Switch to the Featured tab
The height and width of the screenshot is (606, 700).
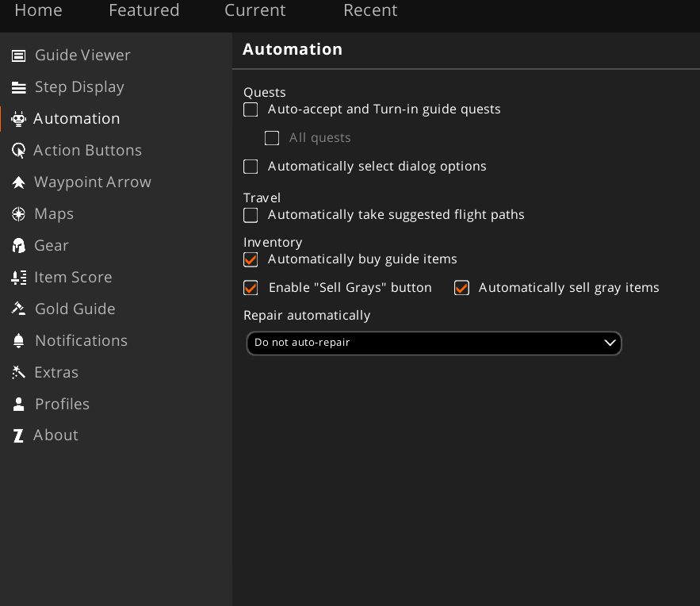click(x=143, y=10)
